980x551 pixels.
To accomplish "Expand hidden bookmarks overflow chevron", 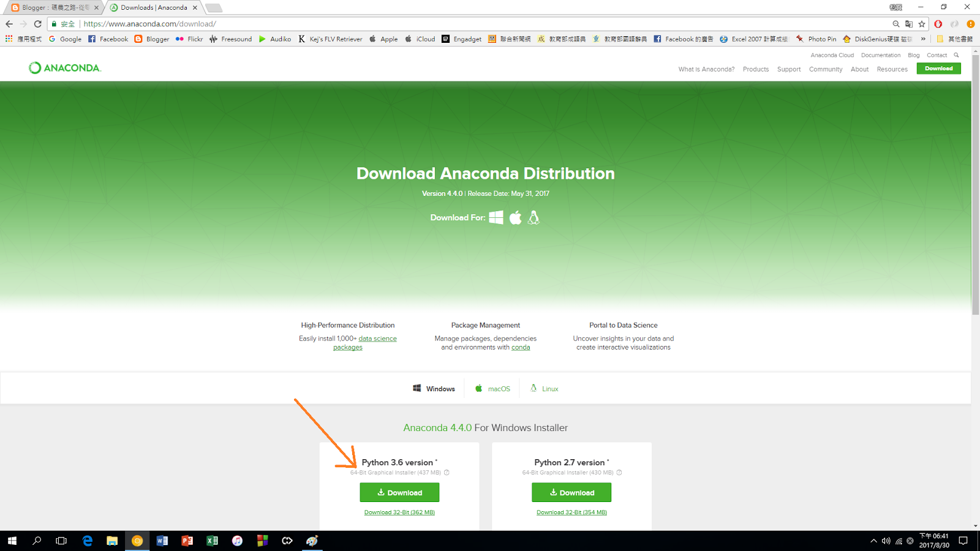I will pyautogui.click(x=923, y=39).
